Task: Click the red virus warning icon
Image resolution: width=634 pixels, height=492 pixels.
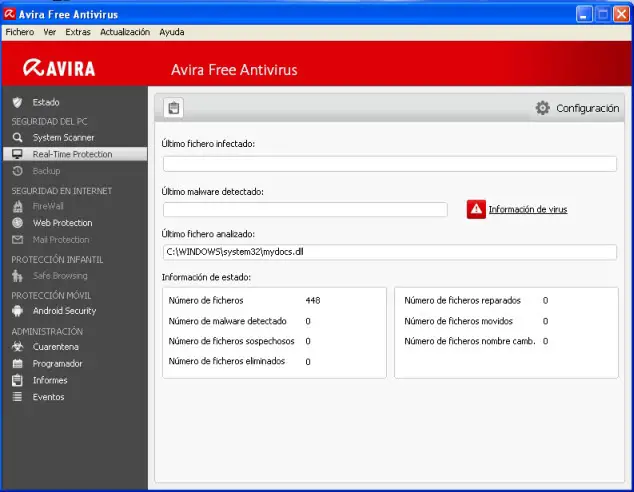Action: pyautogui.click(x=476, y=209)
